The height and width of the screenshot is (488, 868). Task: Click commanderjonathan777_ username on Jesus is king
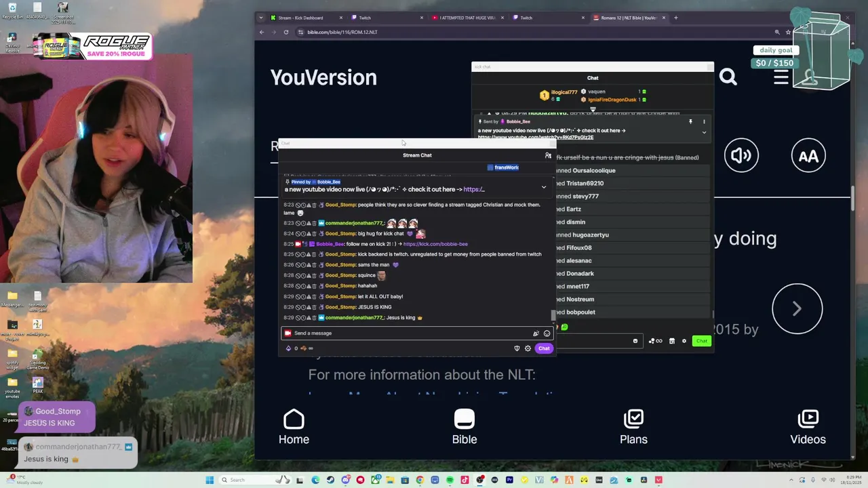(354, 318)
